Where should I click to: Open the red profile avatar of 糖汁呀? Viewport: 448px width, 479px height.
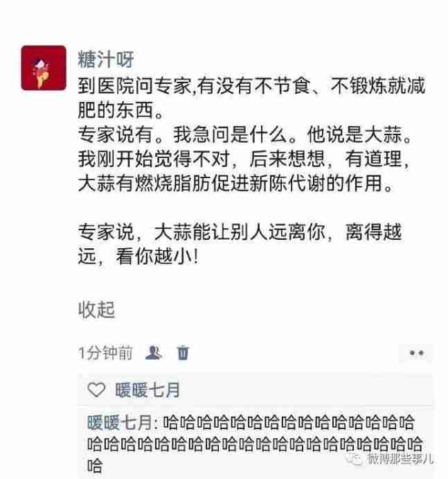(44, 68)
